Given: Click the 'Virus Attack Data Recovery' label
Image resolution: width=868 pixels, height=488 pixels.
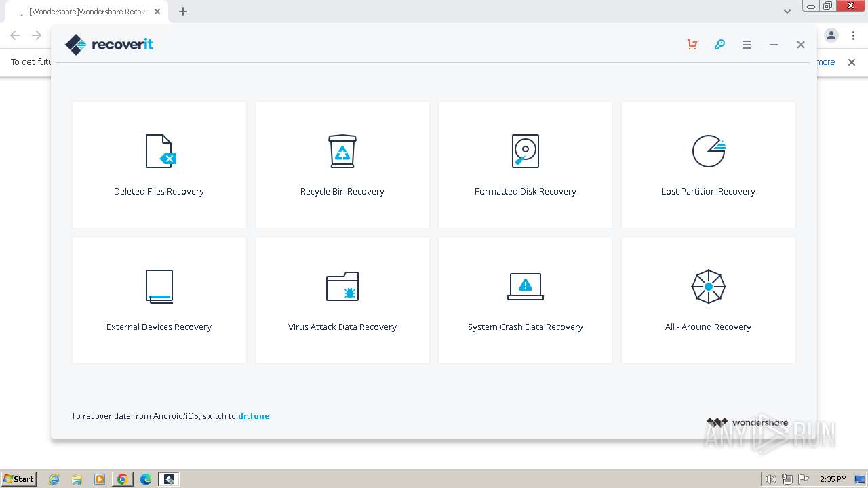Looking at the screenshot, I should coord(342,327).
